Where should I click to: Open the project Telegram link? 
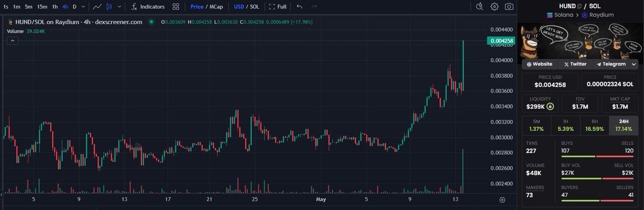tap(611, 64)
